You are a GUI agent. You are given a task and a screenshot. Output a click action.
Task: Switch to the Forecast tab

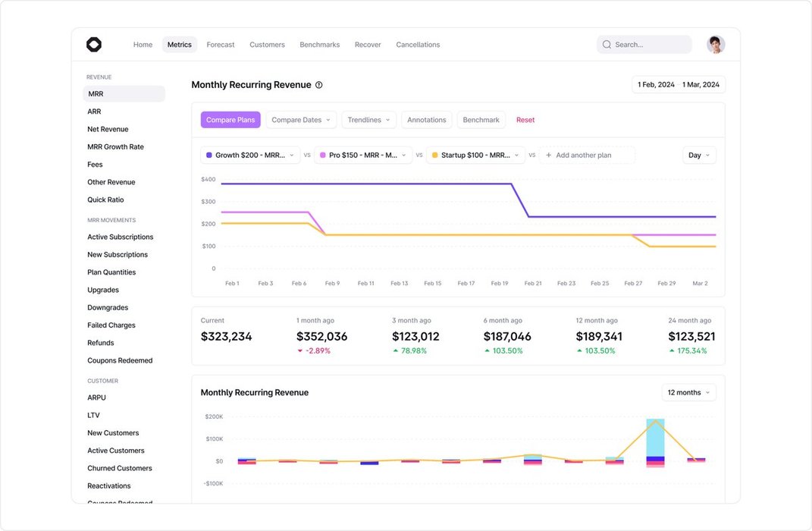click(x=221, y=45)
